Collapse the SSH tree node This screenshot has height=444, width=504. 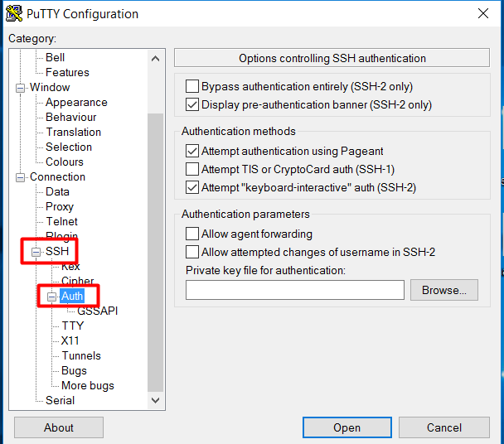pyautogui.click(x=36, y=252)
